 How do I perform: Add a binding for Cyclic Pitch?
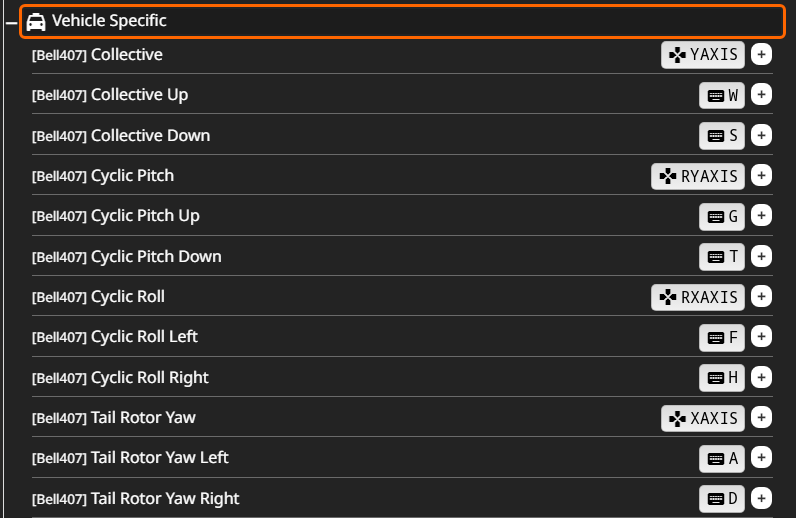[761, 176]
